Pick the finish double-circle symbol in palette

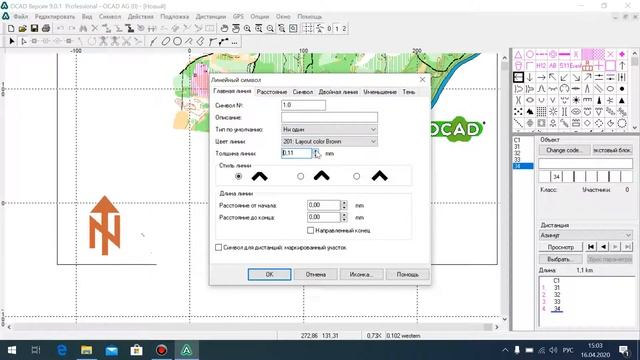pos(553,54)
